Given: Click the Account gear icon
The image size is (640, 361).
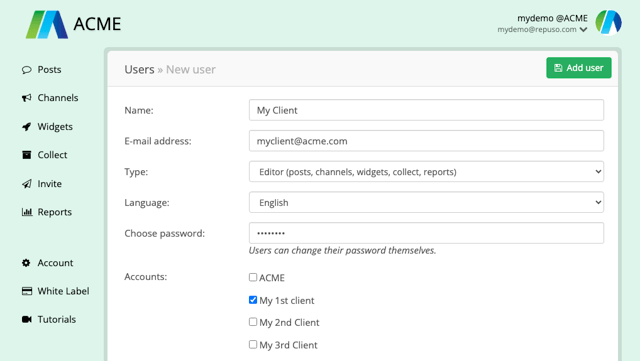Looking at the screenshot, I should tap(26, 263).
